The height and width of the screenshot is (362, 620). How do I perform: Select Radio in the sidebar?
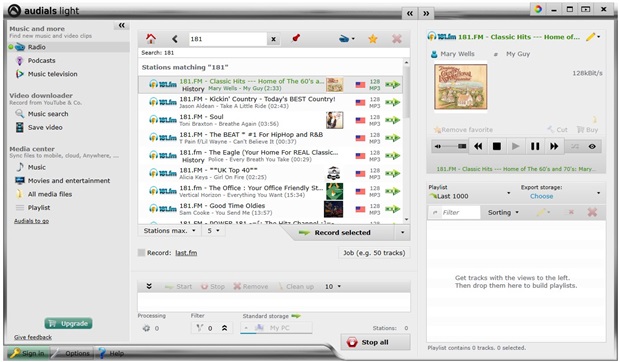coord(36,47)
